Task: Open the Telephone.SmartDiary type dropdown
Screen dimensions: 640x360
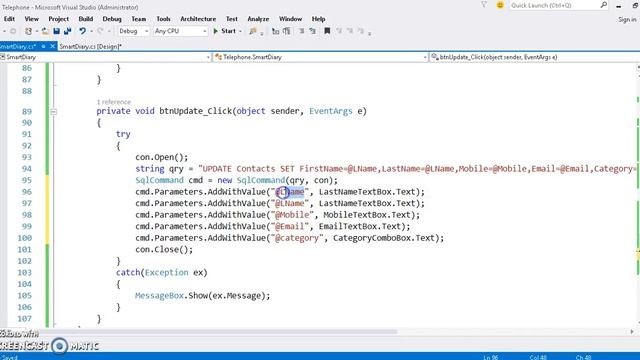Action: pyautogui.click(x=320, y=57)
